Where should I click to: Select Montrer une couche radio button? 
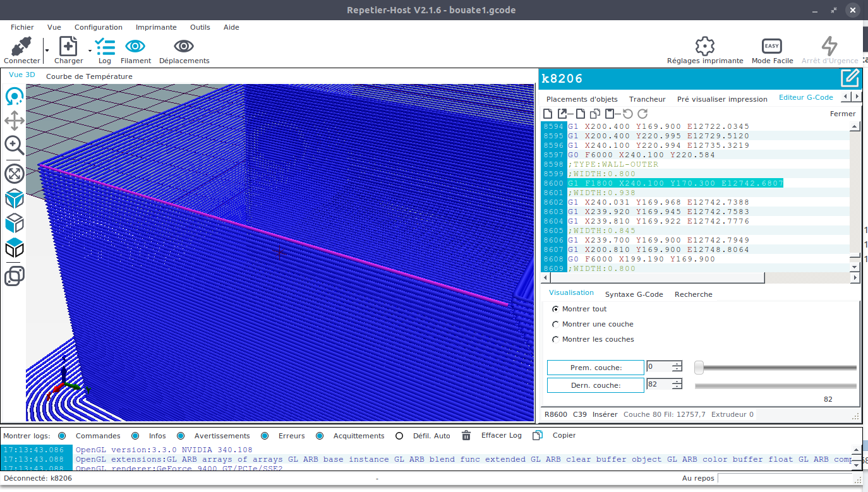pos(555,324)
